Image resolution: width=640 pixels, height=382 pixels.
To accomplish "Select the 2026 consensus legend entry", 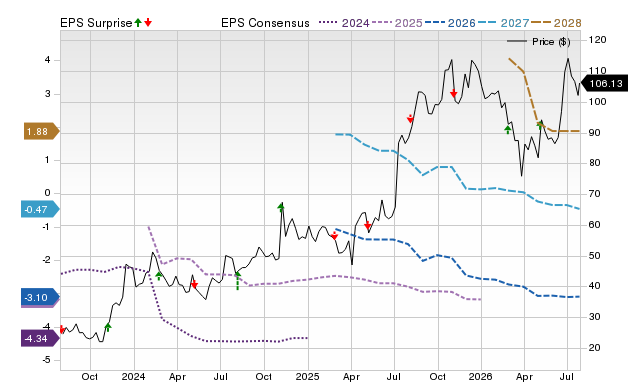I will coord(450,23).
